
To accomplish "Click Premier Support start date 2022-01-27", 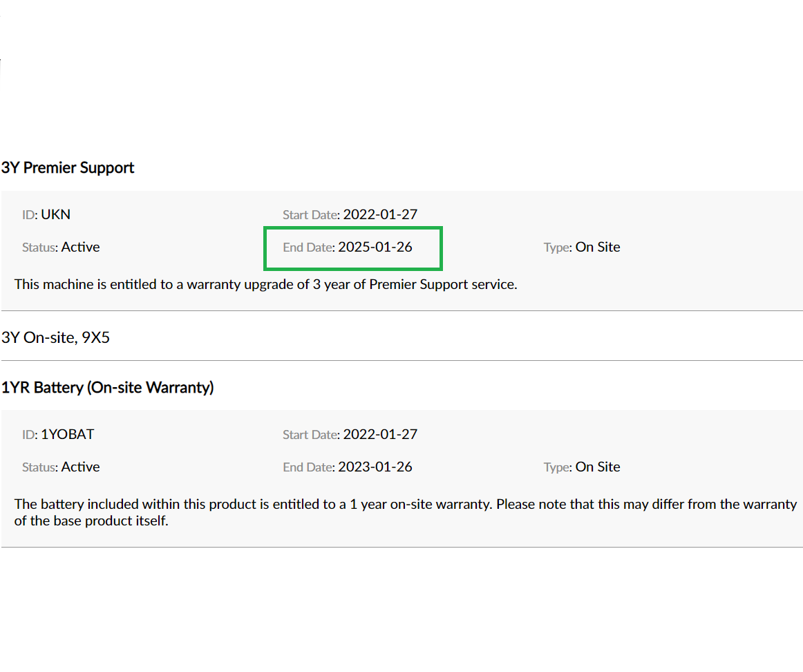I will point(380,214).
